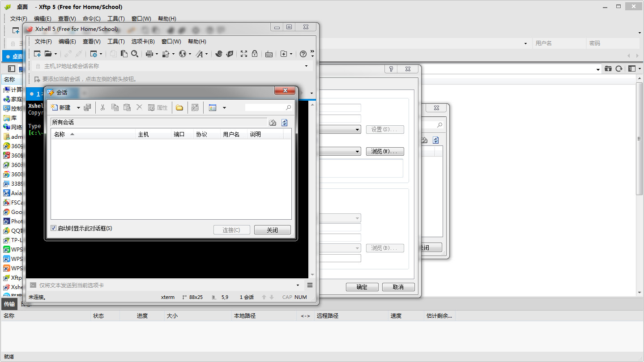644x362 pixels.
Task: Click 主机 column header in 会话 list
Action: (x=153, y=134)
